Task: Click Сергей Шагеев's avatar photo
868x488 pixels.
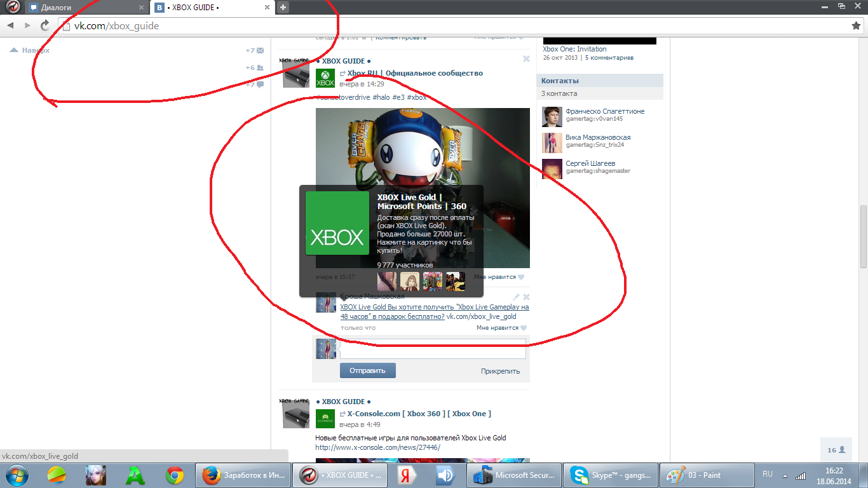Action: tap(552, 169)
